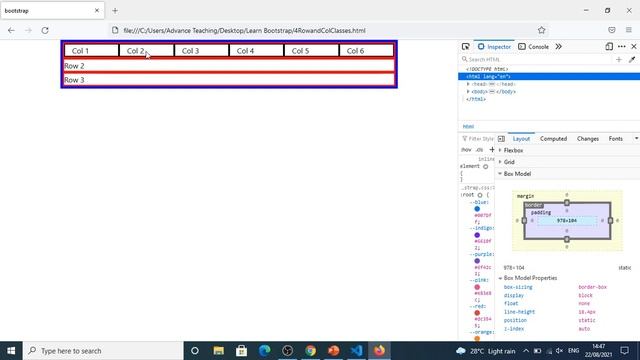Open the --indigo color swatch
This screenshot has height=360, width=640.
[x=477, y=235]
